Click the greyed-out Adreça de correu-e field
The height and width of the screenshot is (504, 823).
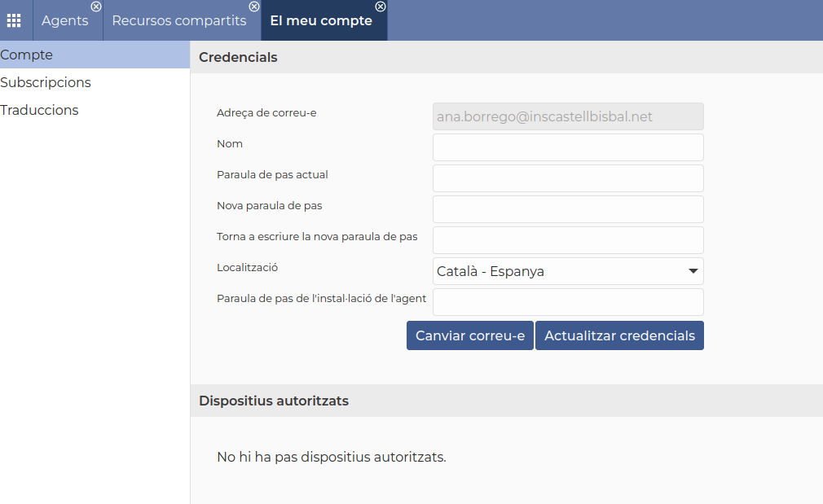568,116
